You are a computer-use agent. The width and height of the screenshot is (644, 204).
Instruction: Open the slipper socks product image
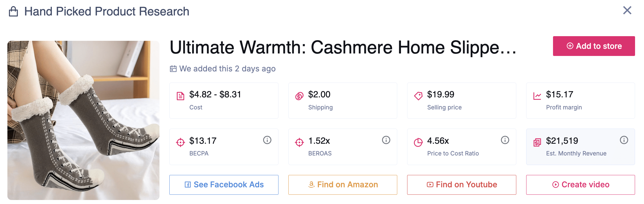(83, 120)
